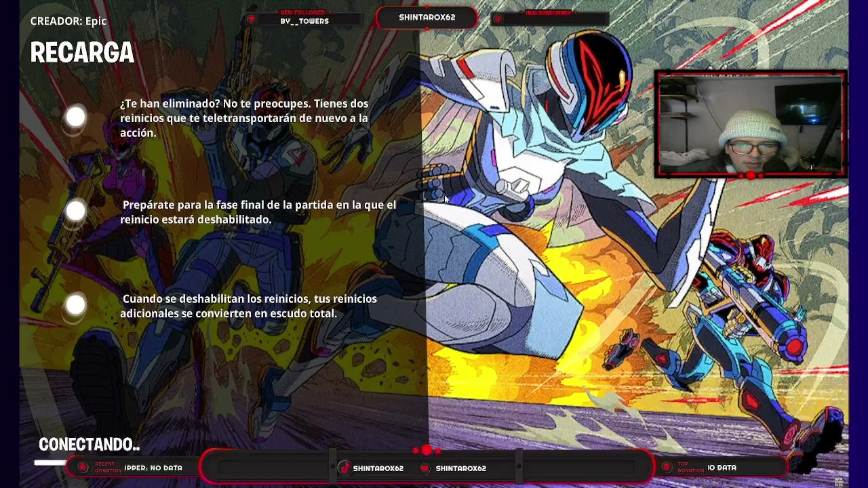
Task: Select the bullet beside 'Prepárate para la fase final'
Action: coord(76,211)
